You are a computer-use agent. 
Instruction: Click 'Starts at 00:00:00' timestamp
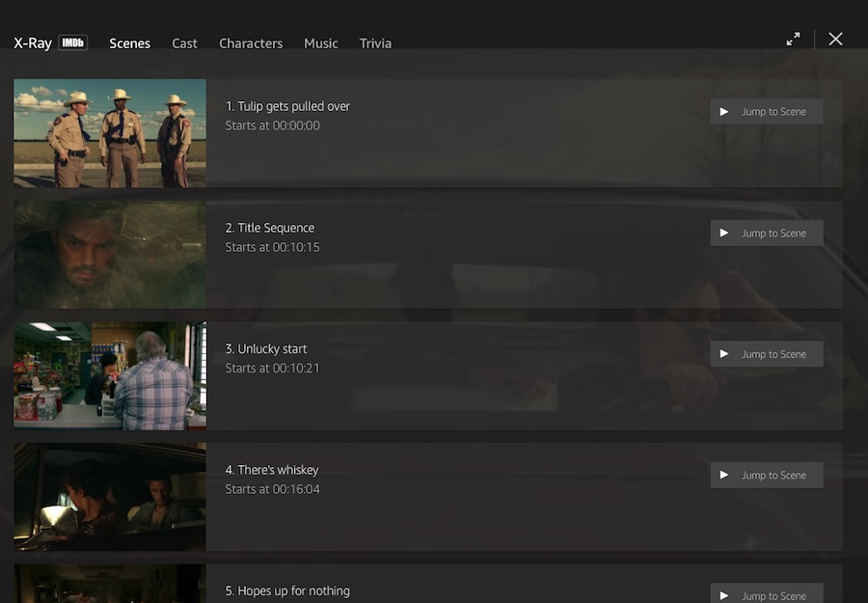272,125
